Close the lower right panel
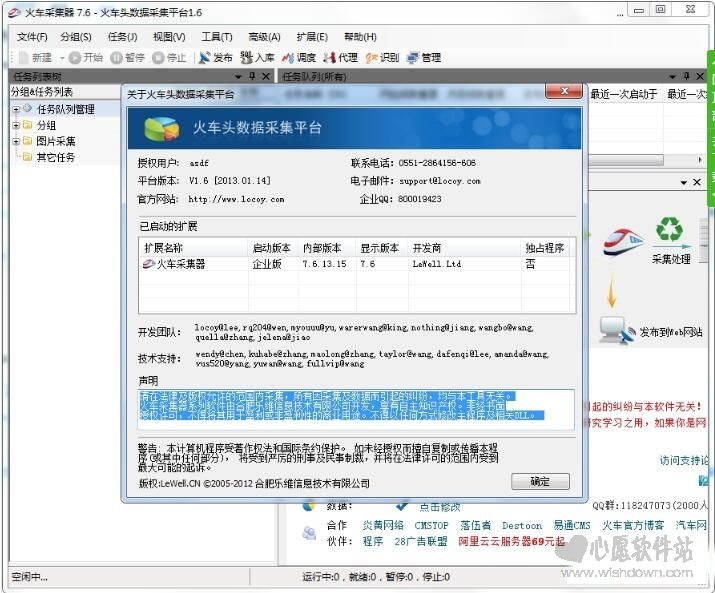The width and height of the screenshot is (715, 593). point(697,182)
